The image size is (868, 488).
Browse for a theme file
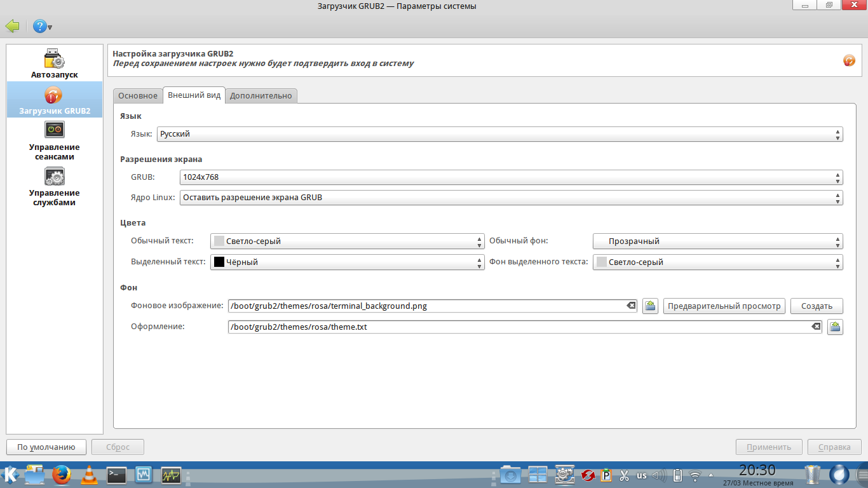tap(835, 327)
